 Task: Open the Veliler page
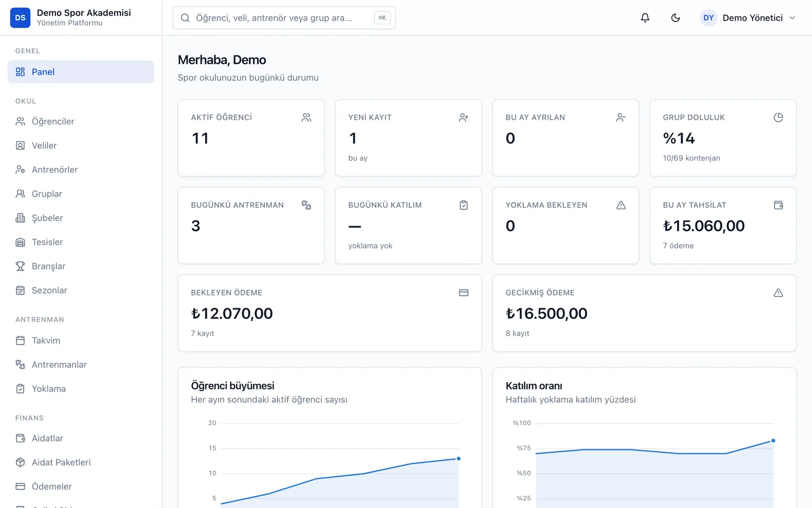click(x=81, y=145)
